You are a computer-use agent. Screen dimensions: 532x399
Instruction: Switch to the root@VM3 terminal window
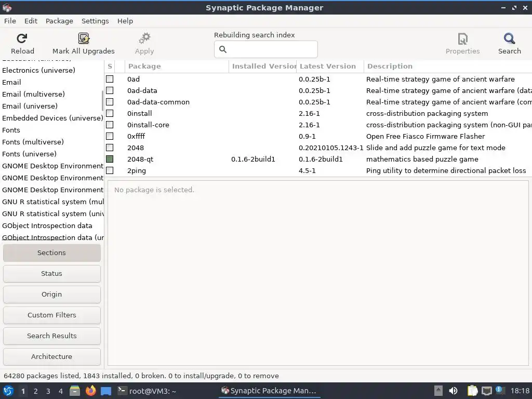coord(147,391)
